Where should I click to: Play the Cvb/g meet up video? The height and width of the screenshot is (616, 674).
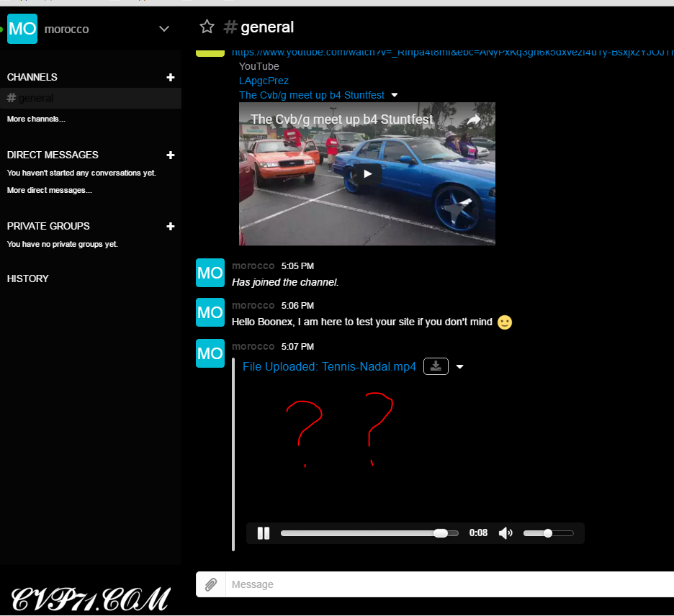coord(367,173)
